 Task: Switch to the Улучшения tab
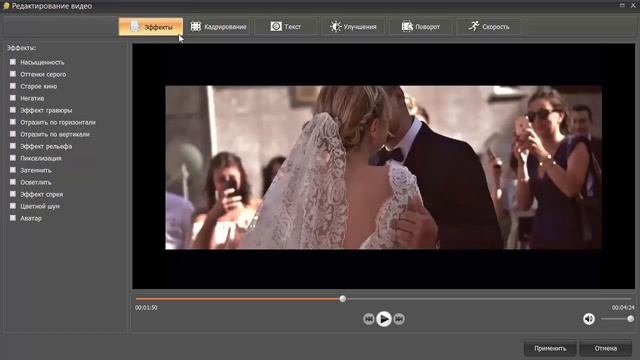point(353,27)
